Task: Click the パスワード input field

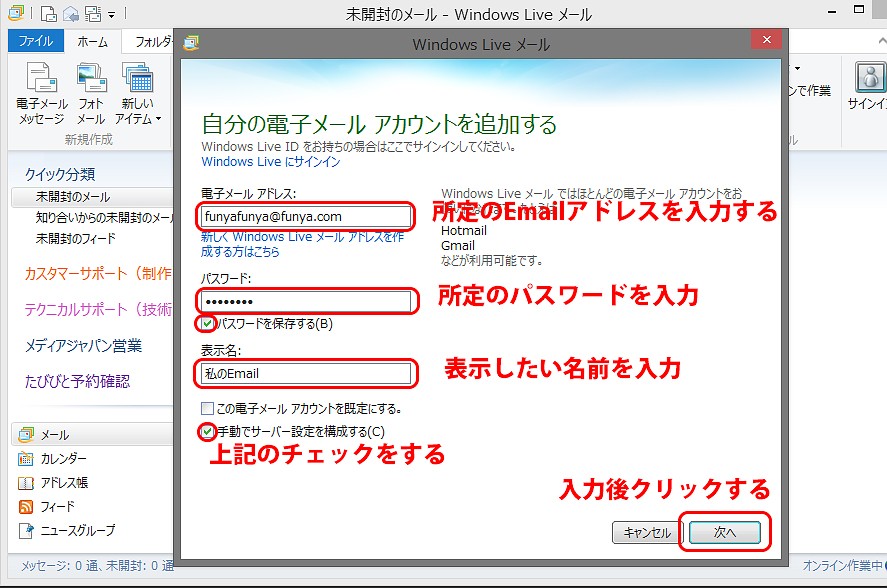Action: [305, 302]
